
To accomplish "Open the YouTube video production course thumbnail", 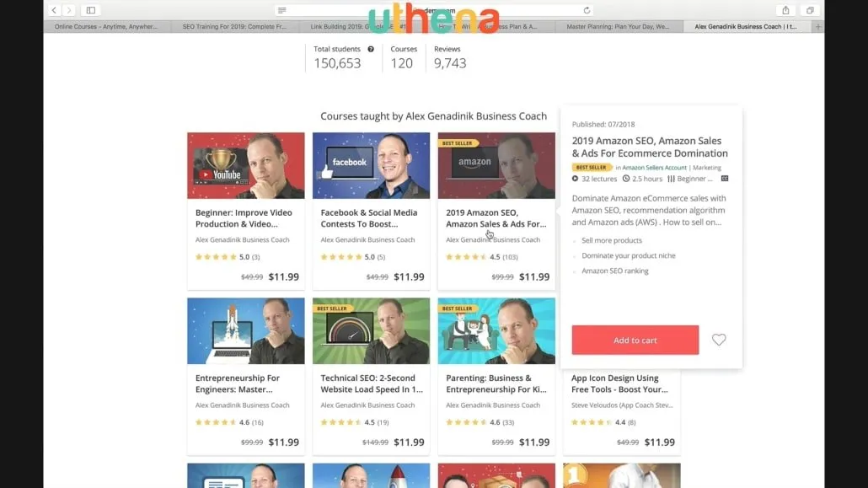I will coord(246,165).
